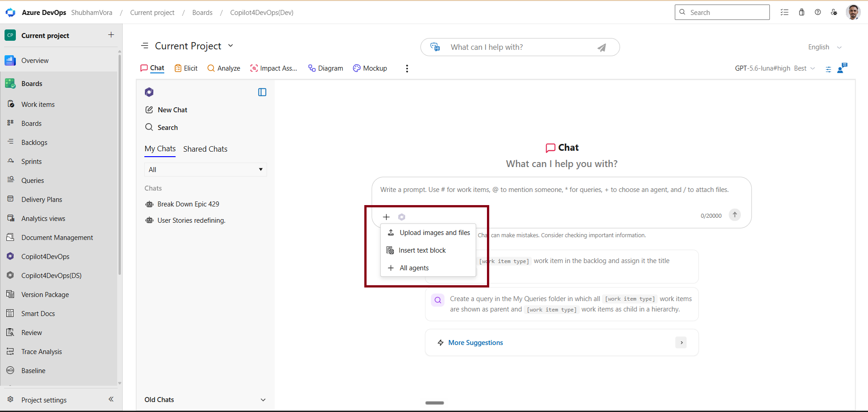Open the English language dropdown
Screen dimensions: 868x412
coord(825,47)
